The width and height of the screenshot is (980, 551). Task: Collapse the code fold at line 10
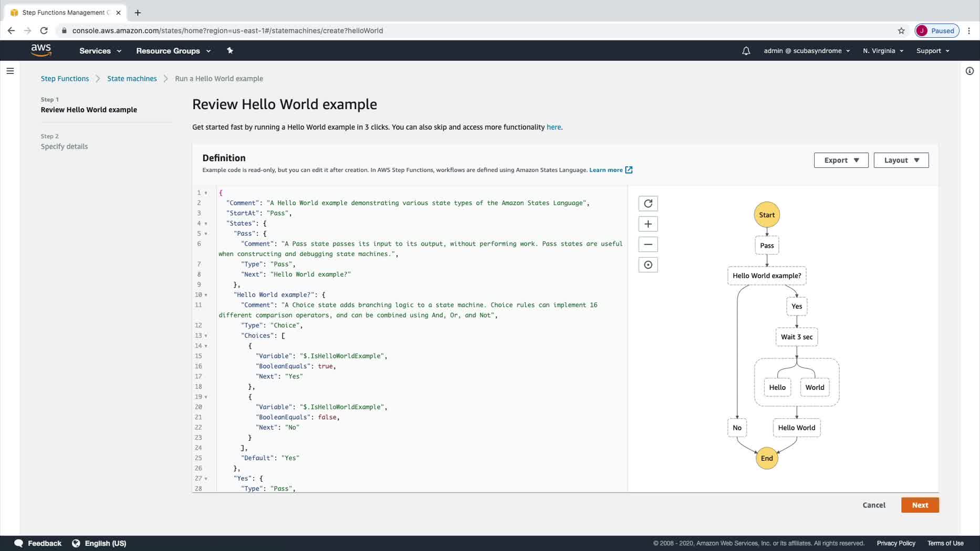coord(206,295)
